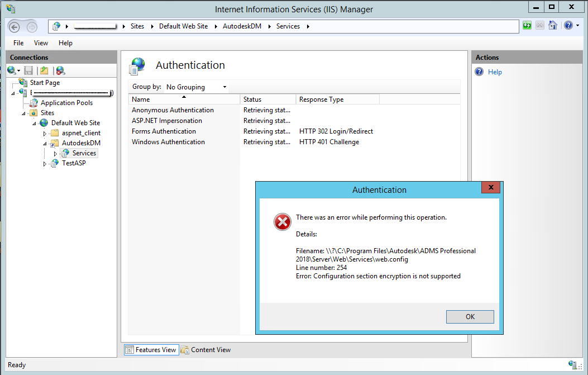
Task: Click the Start Page icon in the tree
Action: pyautogui.click(x=23, y=82)
